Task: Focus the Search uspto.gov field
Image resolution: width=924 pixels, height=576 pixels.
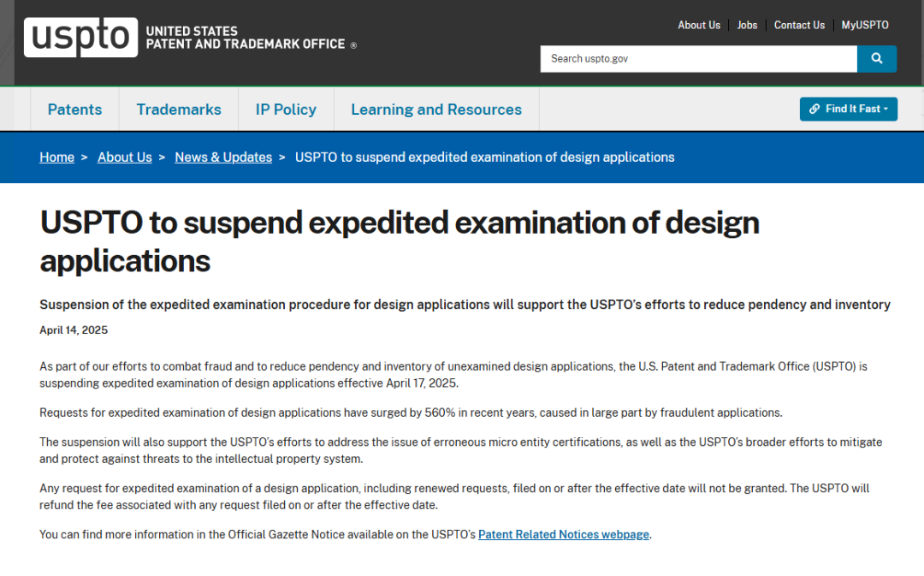Action: 698,58
